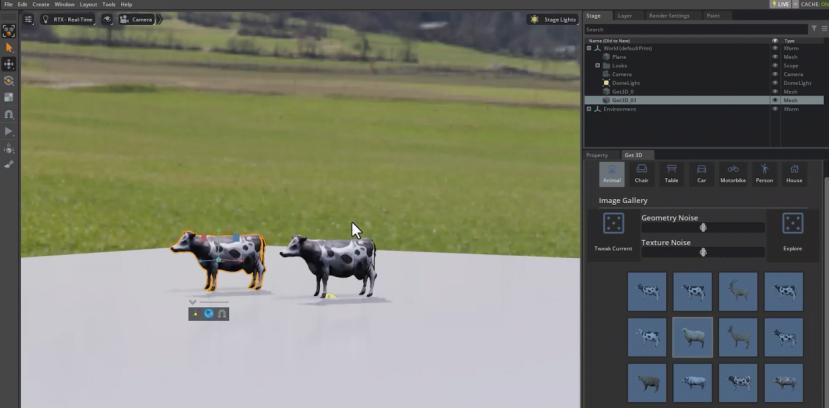Open the Stage panel options hamburger icon
Viewport: 830px width, 408px height.
coord(824,29)
